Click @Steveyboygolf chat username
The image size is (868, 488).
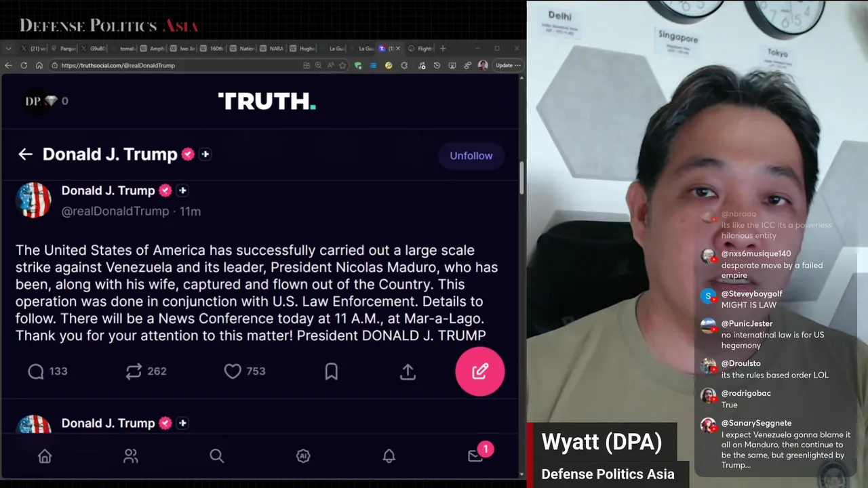coord(751,293)
